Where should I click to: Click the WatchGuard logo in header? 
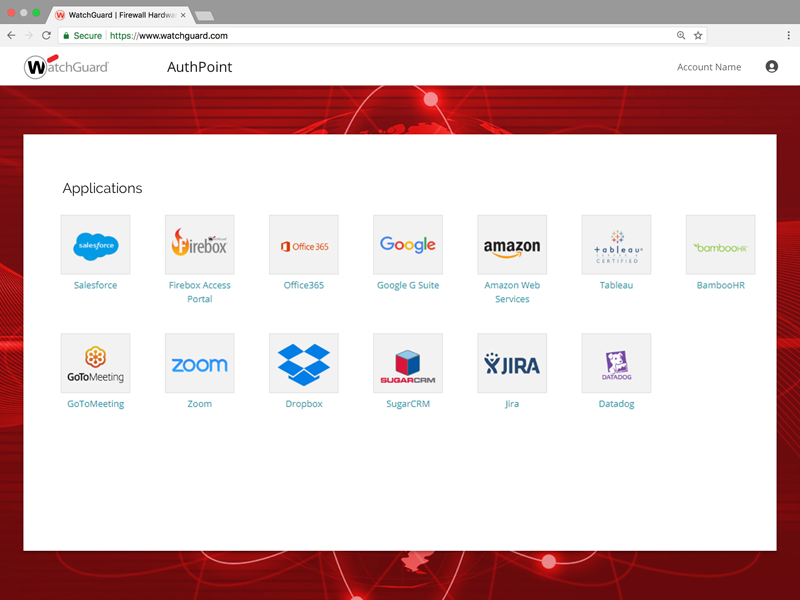point(67,67)
